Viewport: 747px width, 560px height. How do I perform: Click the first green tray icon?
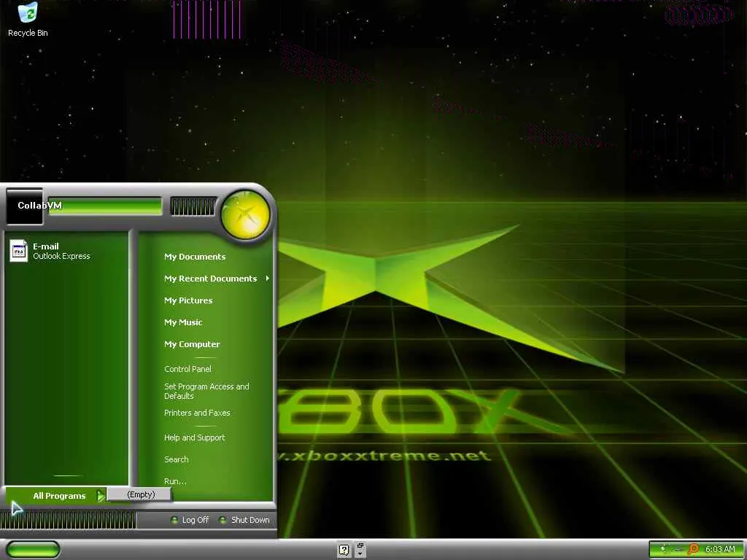point(662,549)
